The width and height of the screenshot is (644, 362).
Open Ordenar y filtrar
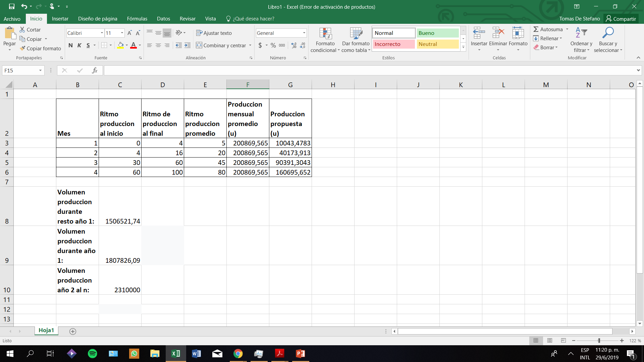[x=581, y=40]
